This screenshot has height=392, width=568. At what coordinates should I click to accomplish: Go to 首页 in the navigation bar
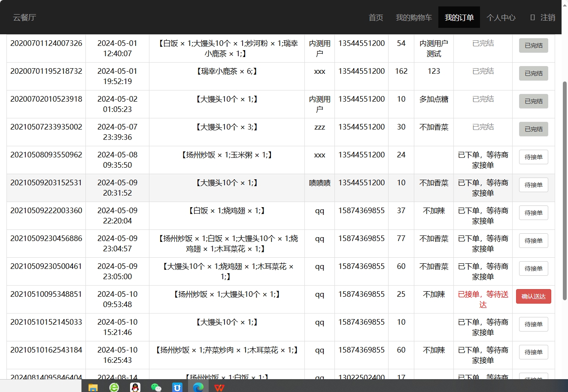(x=376, y=18)
